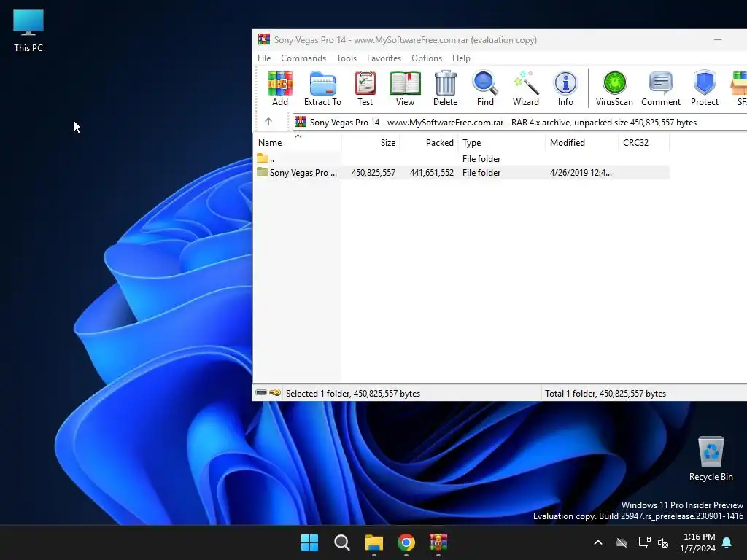Click the 441,651,552 packed size cell
This screenshot has width=747, height=560.
pyautogui.click(x=432, y=173)
